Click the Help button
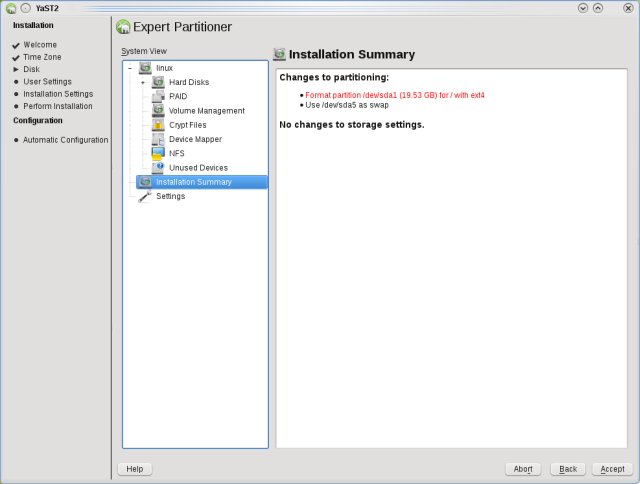 tap(135, 469)
